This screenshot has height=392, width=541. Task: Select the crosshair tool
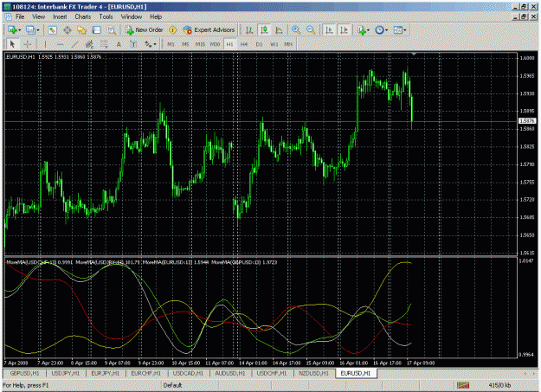(x=27, y=44)
